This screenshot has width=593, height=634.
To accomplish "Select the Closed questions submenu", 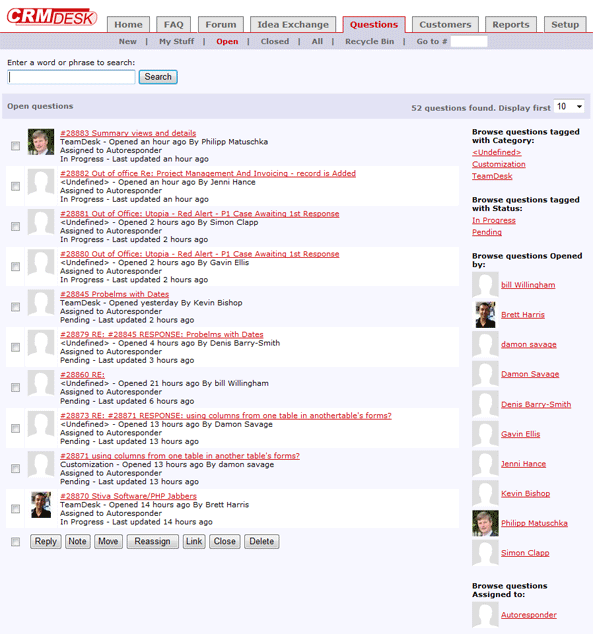I will click(275, 41).
